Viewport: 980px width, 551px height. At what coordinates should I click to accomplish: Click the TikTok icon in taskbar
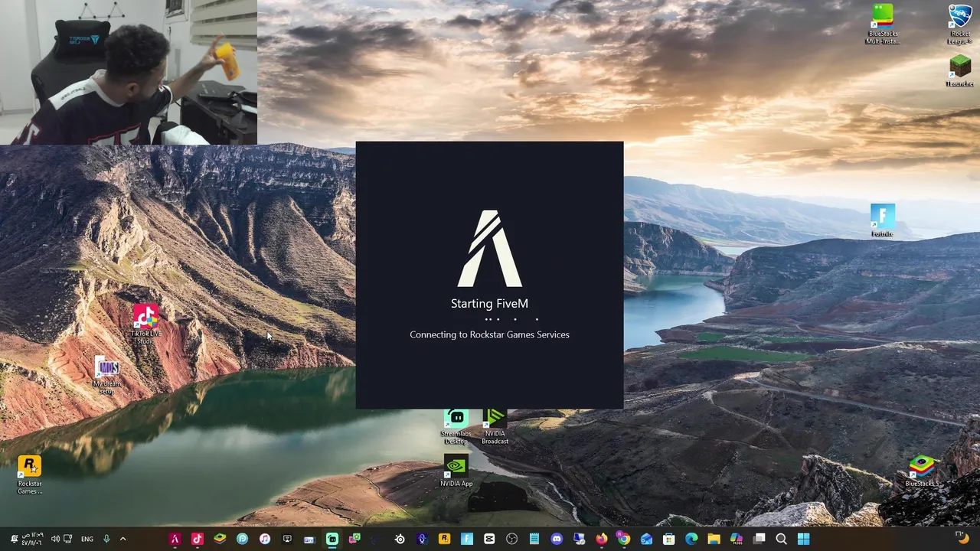click(197, 539)
